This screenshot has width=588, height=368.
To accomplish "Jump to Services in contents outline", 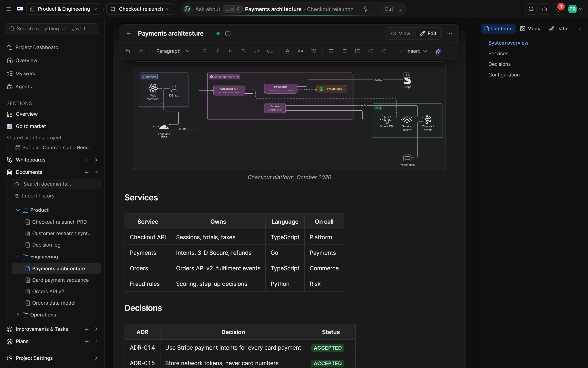I will pos(498,53).
